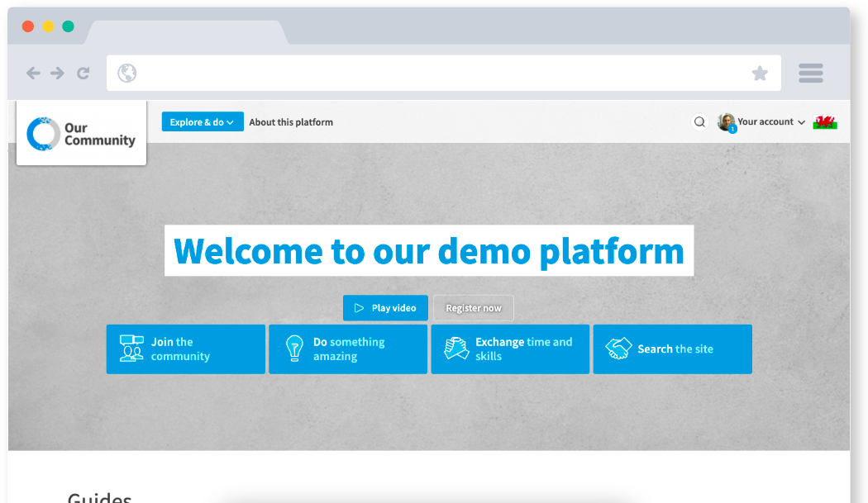Select the Join the community tile
The height and width of the screenshot is (503, 868).
click(186, 349)
